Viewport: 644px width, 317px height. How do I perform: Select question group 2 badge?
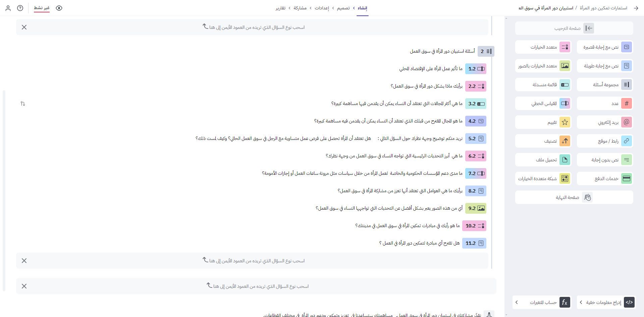(486, 51)
